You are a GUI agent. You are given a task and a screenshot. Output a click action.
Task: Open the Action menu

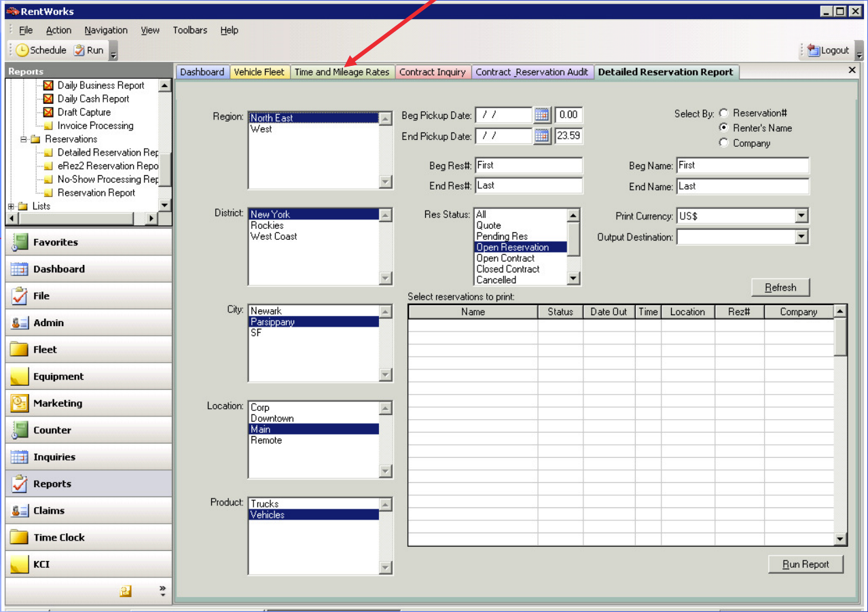(x=58, y=30)
